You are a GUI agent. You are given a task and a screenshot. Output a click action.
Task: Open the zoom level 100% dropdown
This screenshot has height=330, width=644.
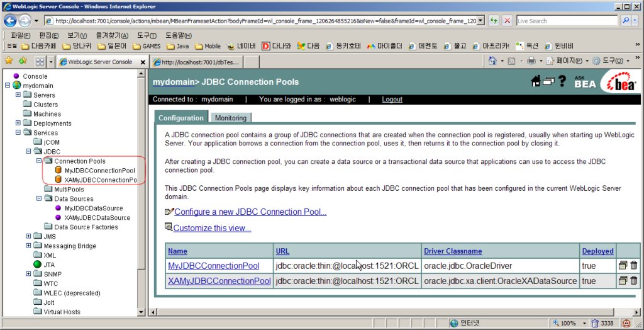[585, 324]
